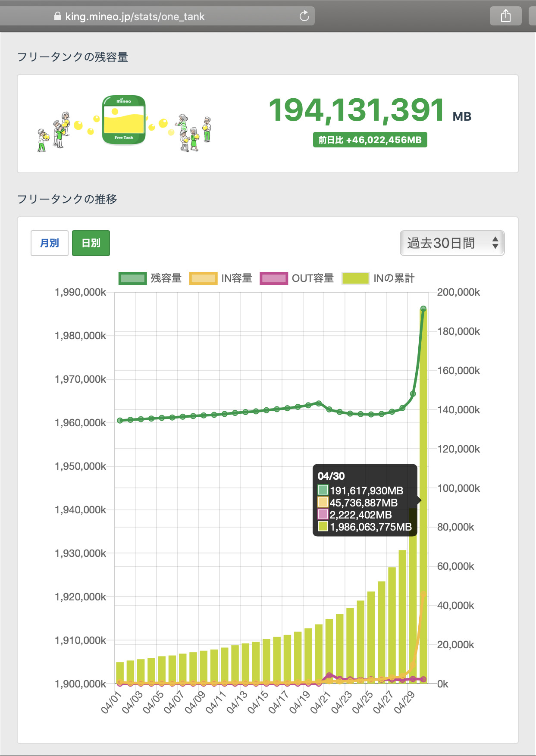Click the mineo Free Tank icon

click(x=124, y=120)
